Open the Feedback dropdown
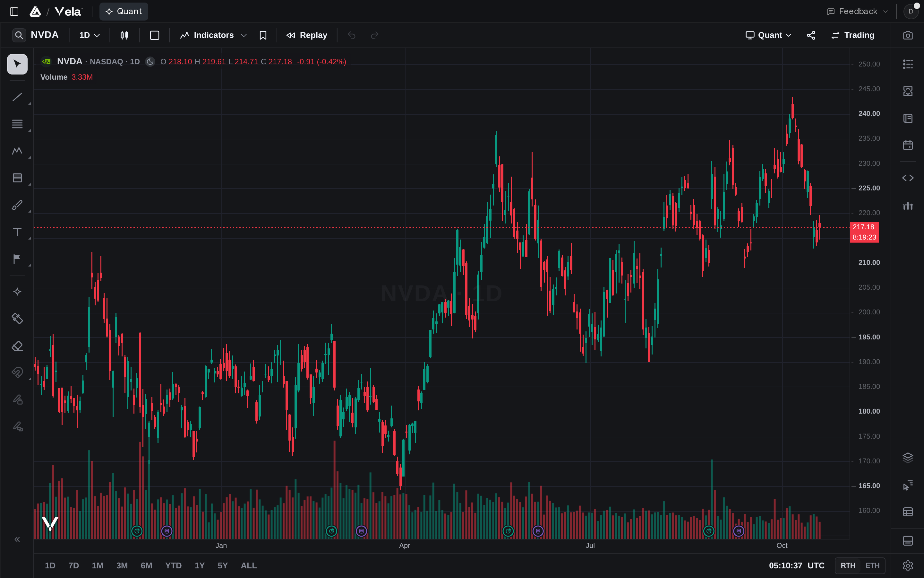This screenshot has width=924, height=578. coord(857,12)
